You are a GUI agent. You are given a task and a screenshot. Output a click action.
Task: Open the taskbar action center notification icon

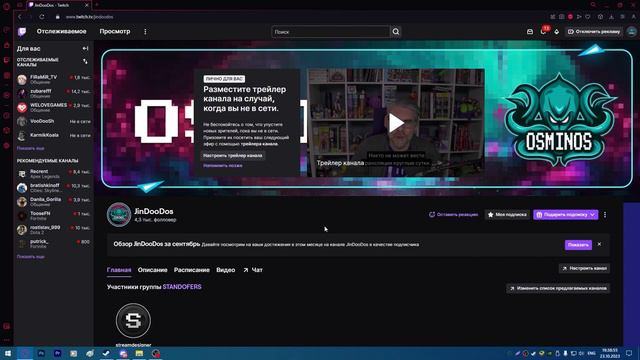tap(629, 353)
